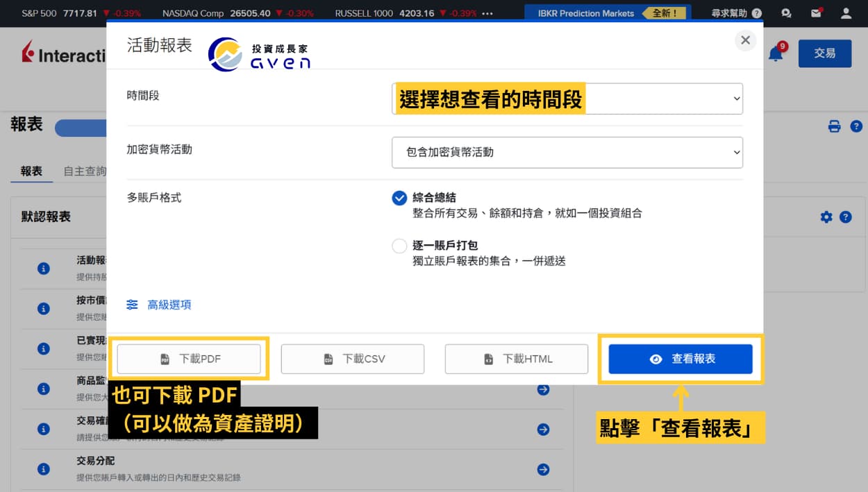The height and width of the screenshot is (492, 868).
Task: Switch to the 報表 tab
Action: point(31,171)
